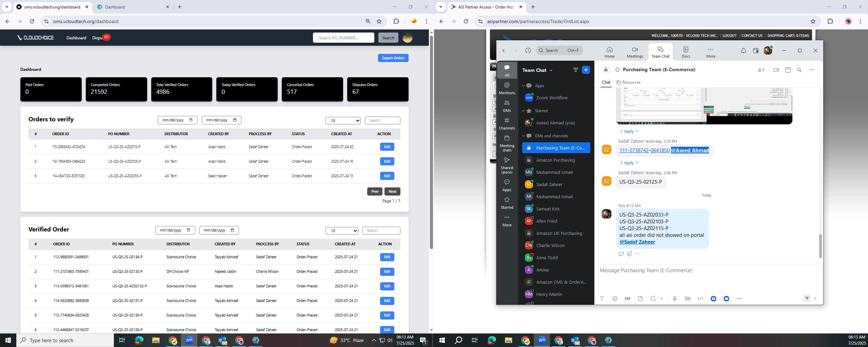Open Shared spaces in Zoom left rail
The width and height of the screenshot is (868, 347).
point(507,165)
